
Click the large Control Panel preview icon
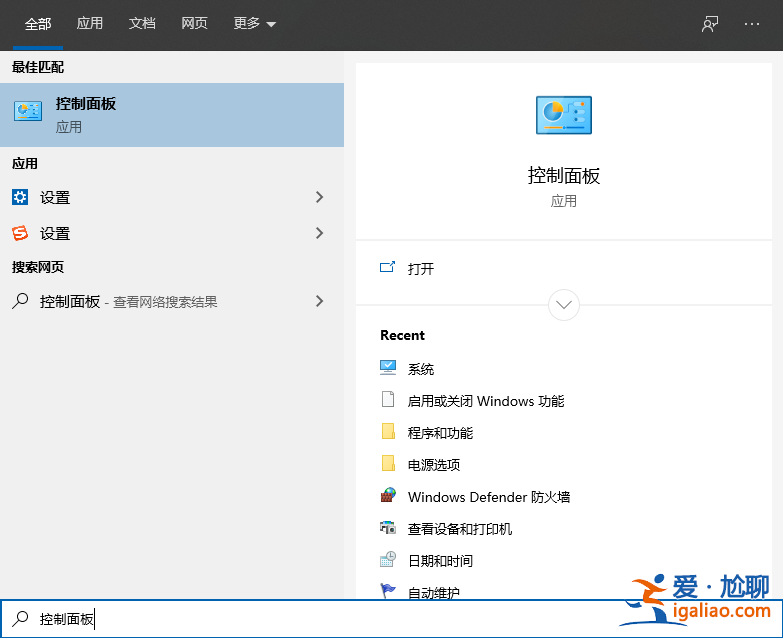tap(564, 115)
